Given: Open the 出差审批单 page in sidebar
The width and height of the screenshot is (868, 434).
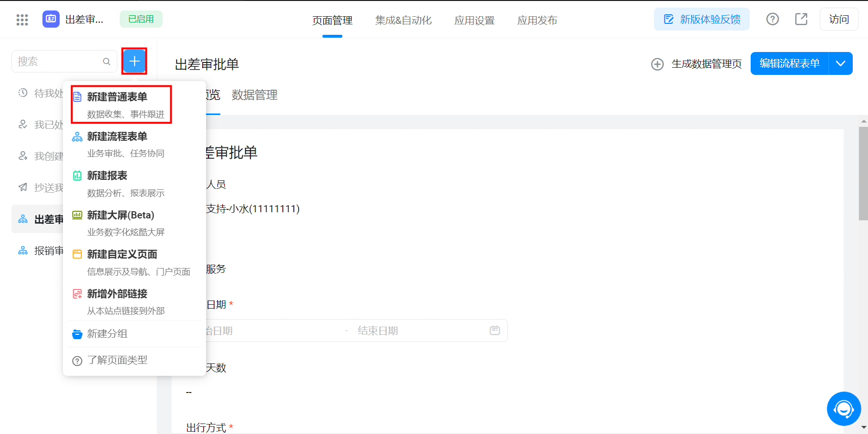Looking at the screenshot, I should [x=38, y=219].
